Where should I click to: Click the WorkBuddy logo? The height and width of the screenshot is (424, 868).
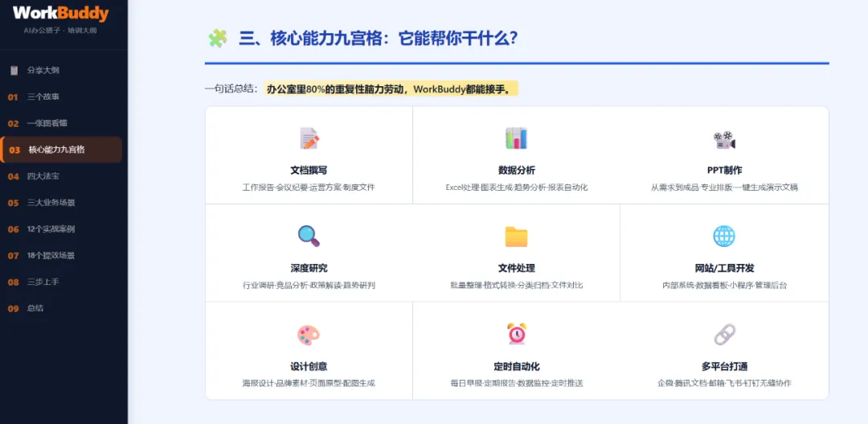tap(61, 14)
